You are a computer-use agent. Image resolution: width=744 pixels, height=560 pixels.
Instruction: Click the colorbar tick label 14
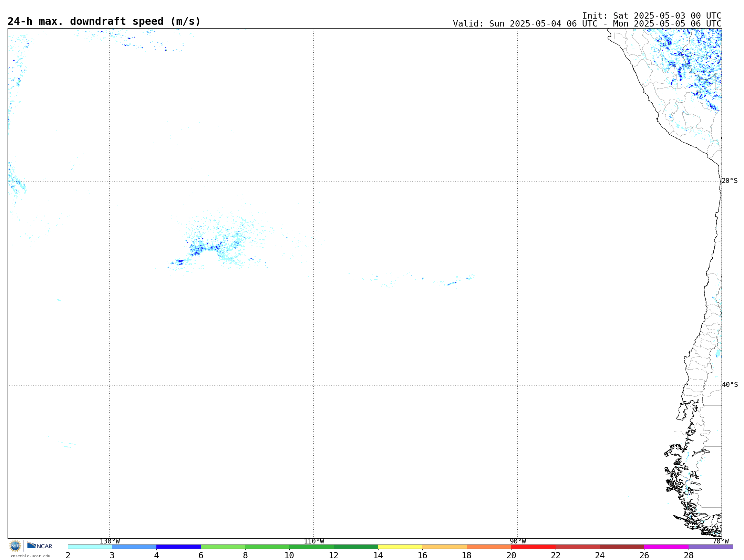tap(378, 555)
